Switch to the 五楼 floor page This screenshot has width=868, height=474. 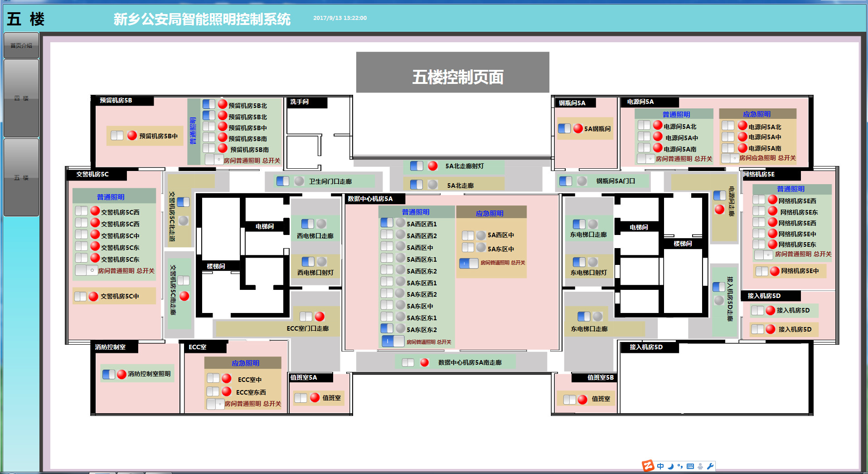[21, 177]
